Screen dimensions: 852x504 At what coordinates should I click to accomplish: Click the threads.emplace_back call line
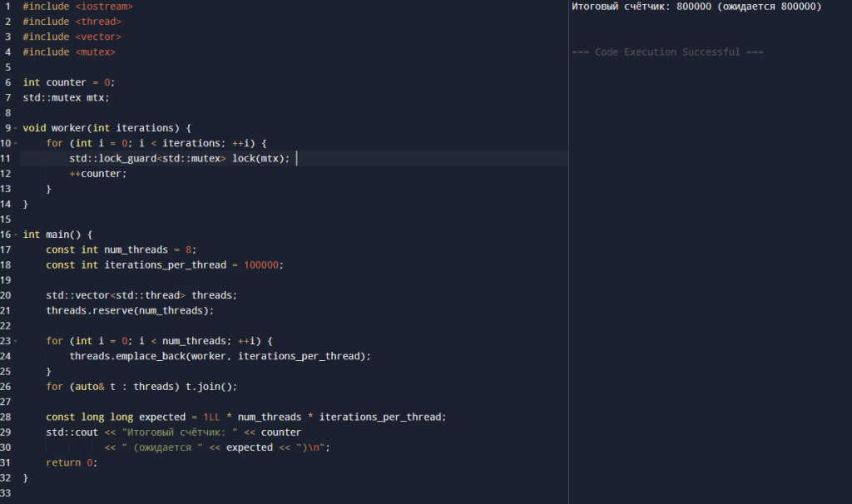[220, 356]
